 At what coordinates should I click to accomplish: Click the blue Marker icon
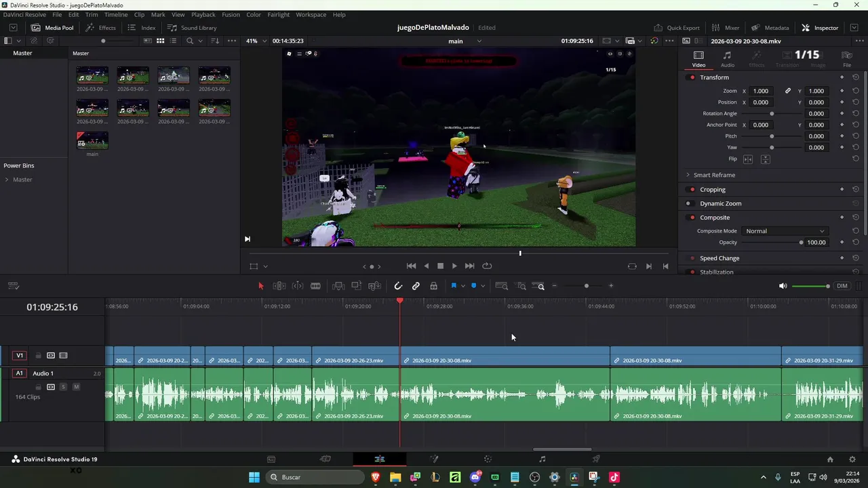[473, 286]
